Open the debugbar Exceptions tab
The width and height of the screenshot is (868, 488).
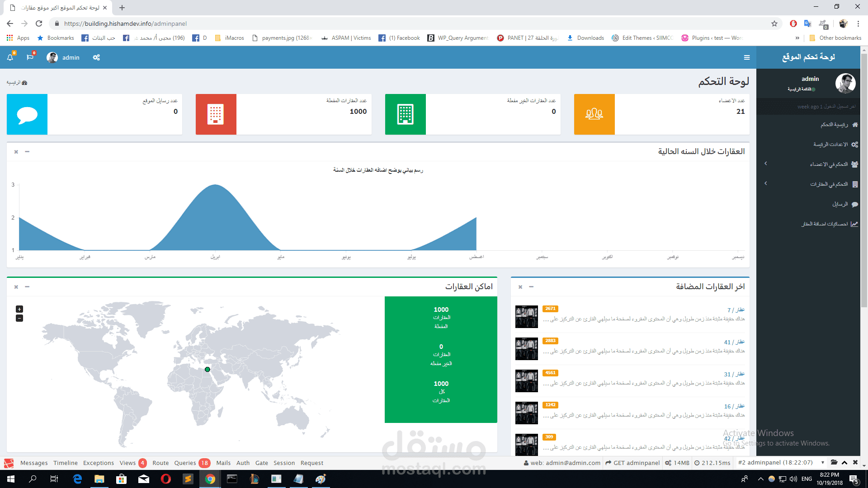99,463
